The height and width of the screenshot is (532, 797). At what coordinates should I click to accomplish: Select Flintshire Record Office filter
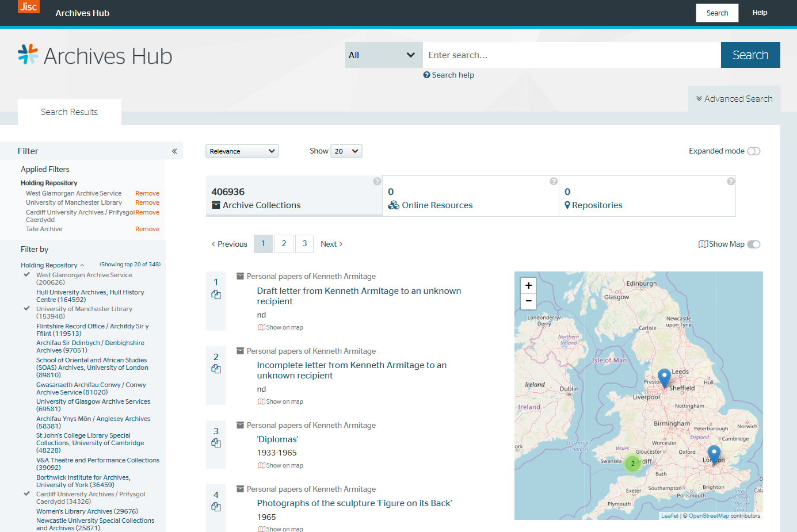tap(92, 330)
